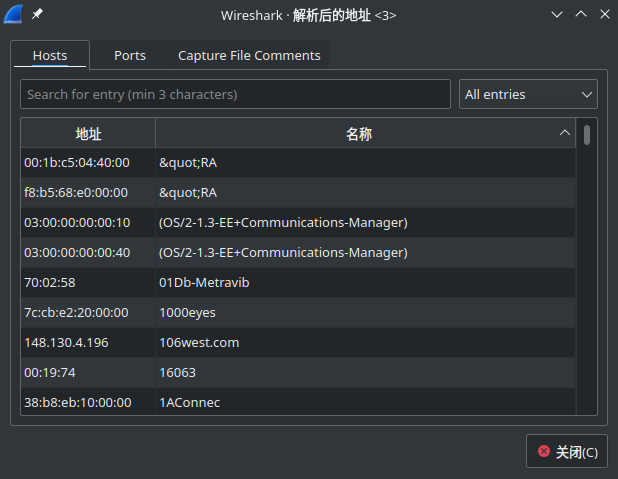Toggle the pin window icon
The image size is (618, 479).
click(x=37, y=14)
